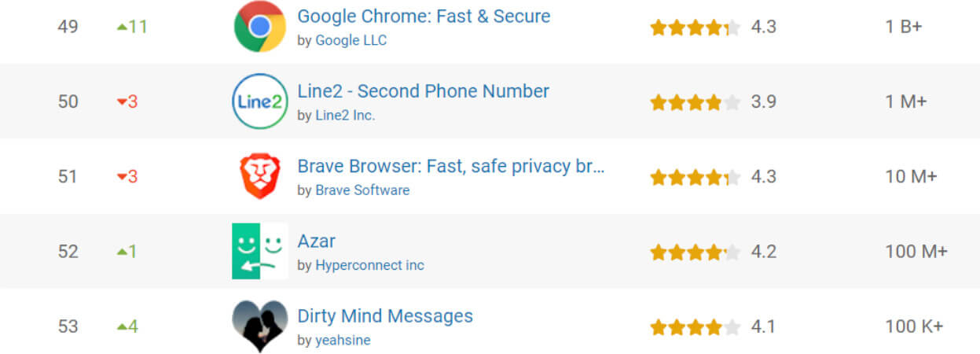
Task: Click the Line2 app logo icon
Action: click(x=260, y=101)
